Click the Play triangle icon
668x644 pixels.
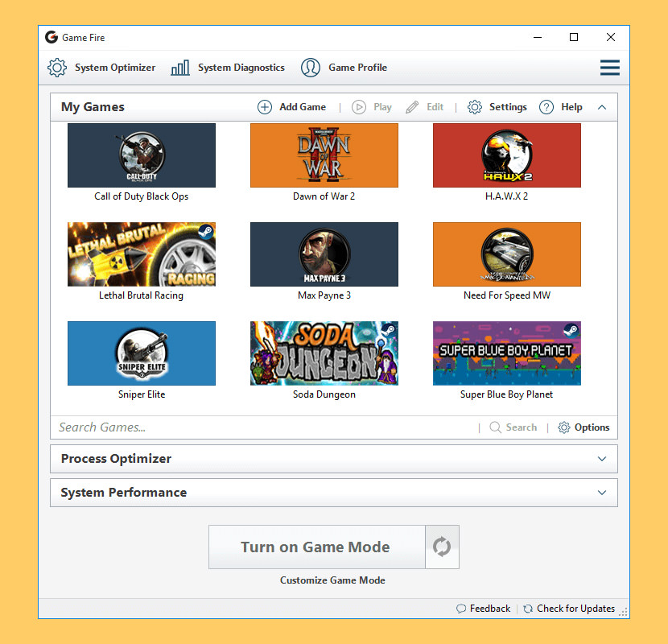click(359, 107)
